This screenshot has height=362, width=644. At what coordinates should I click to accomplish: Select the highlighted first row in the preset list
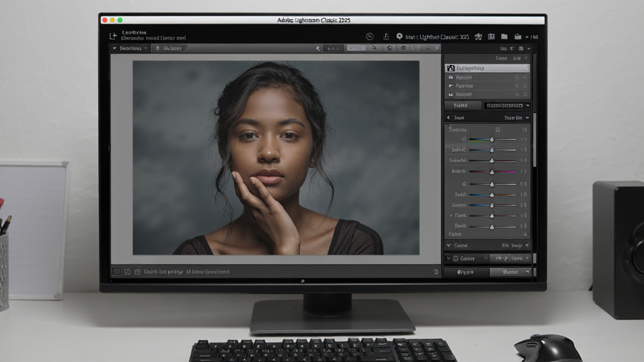click(487, 68)
